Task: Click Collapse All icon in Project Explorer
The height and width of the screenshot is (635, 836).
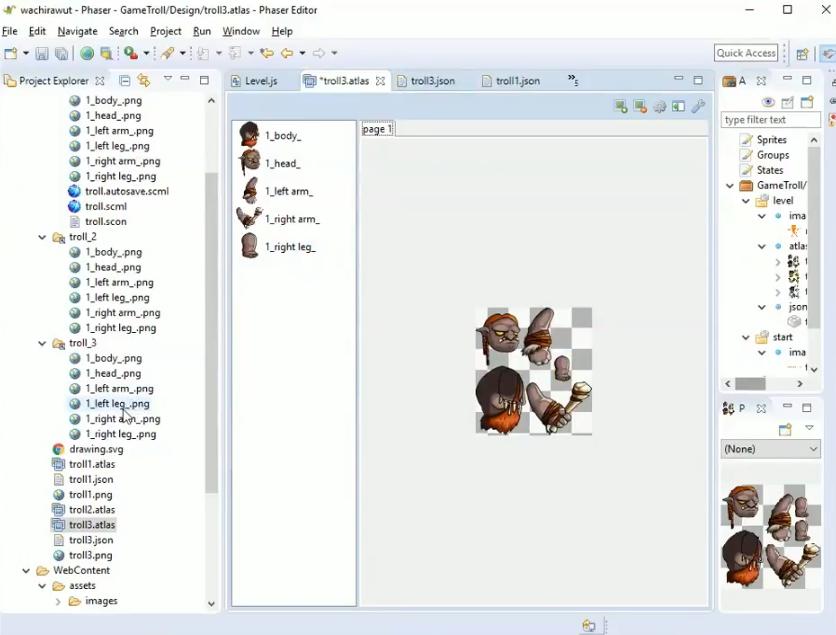Action: [125, 81]
